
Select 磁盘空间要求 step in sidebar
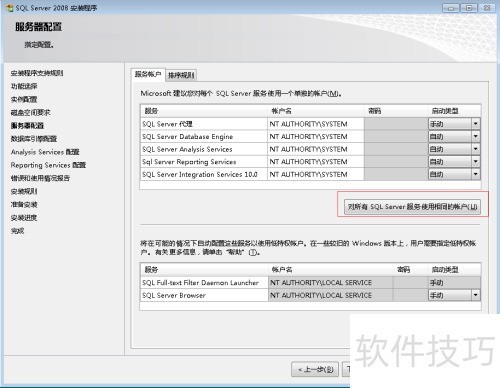tap(30, 112)
